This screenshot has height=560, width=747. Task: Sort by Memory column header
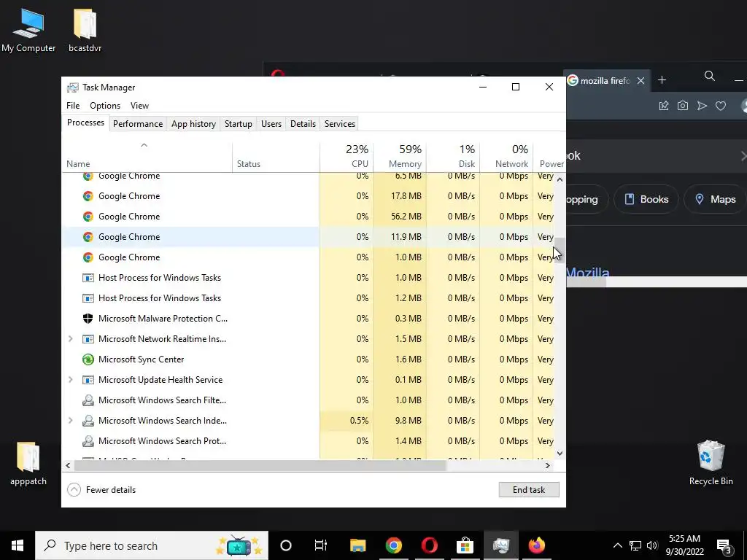(400, 157)
